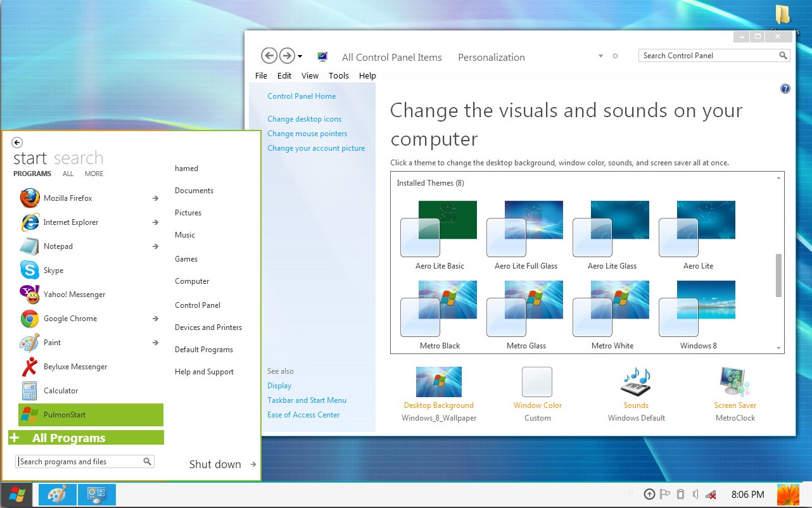The width and height of the screenshot is (812, 508).
Task: Expand All Programs list
Action: 86,438
